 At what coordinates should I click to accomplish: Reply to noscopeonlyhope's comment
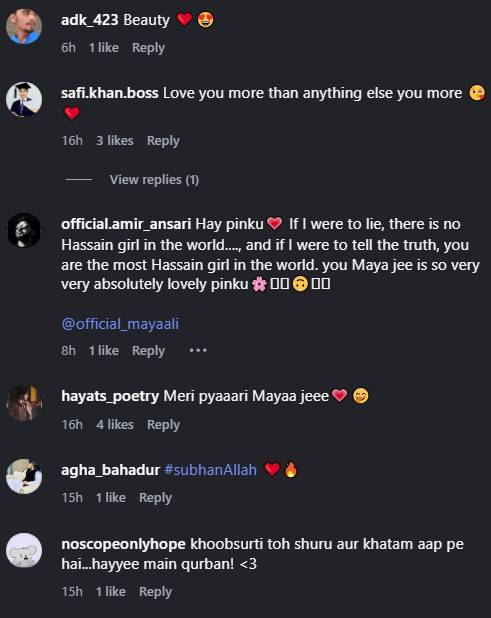coord(155,592)
